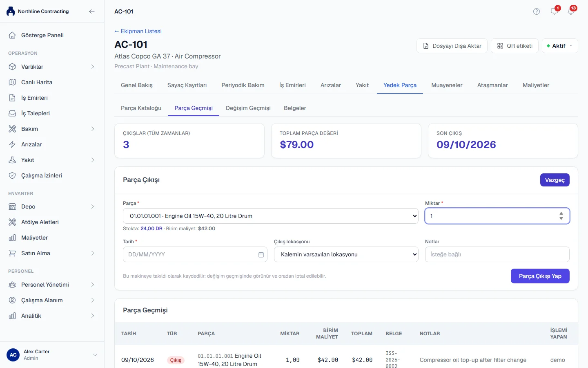Open the Çıkış lokasyonu dropdown
Viewport: 588px width, 368px height.
click(x=346, y=254)
